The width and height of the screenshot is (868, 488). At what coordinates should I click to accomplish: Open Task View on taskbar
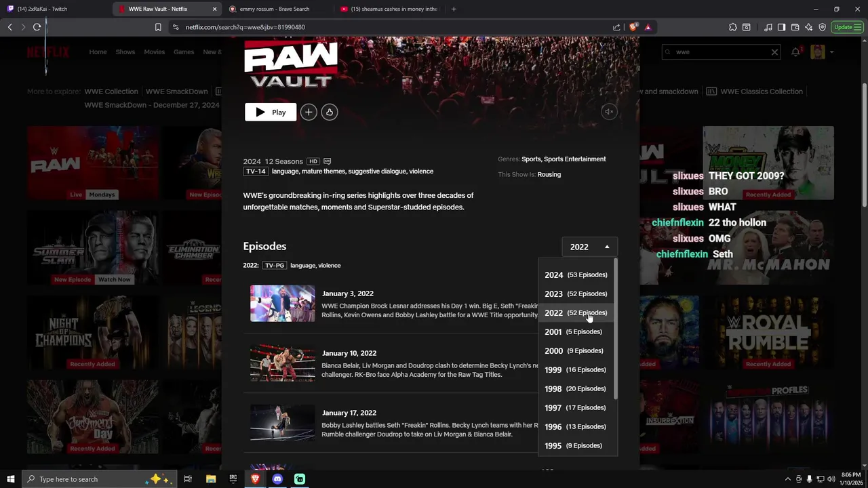pyautogui.click(x=188, y=479)
